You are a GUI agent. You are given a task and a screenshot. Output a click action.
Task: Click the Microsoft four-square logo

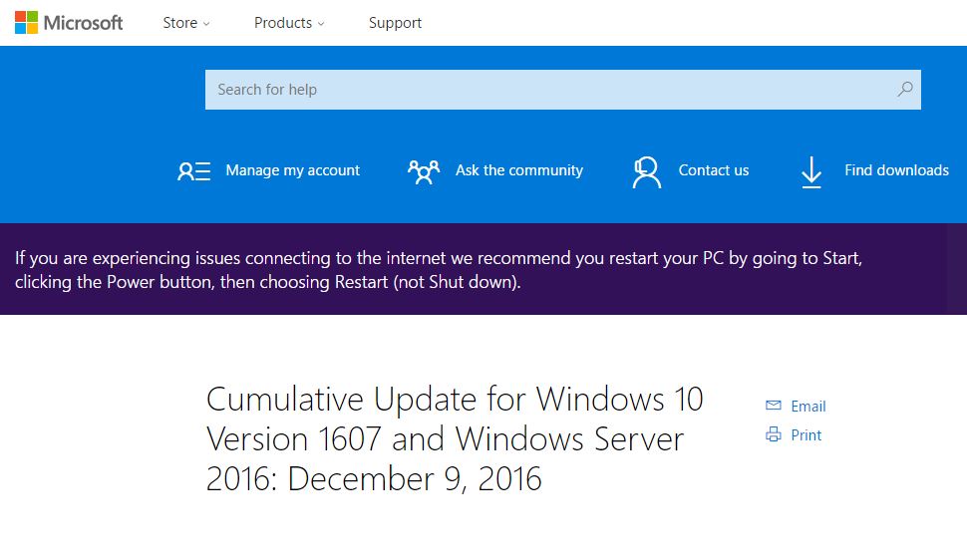(x=27, y=22)
